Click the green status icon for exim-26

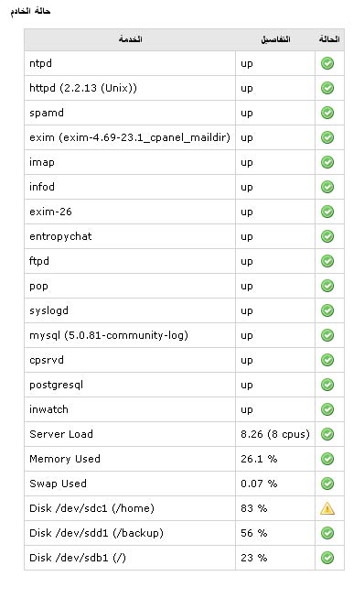point(327,212)
